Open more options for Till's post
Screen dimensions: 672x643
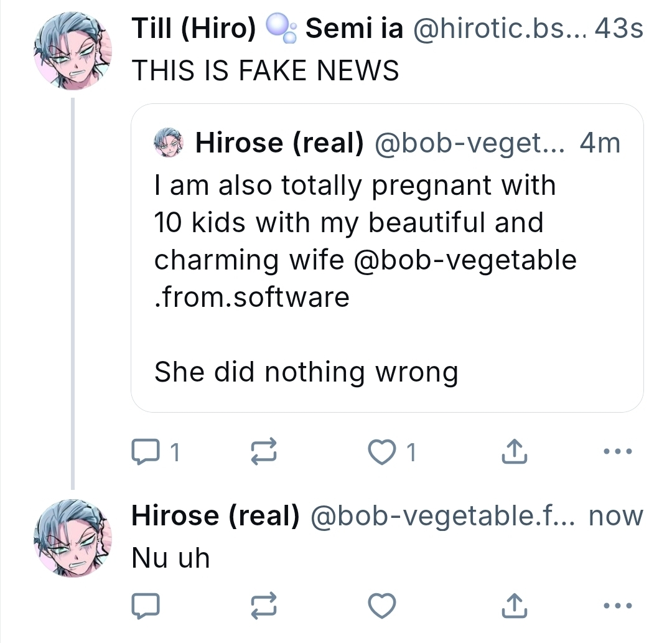[618, 451]
